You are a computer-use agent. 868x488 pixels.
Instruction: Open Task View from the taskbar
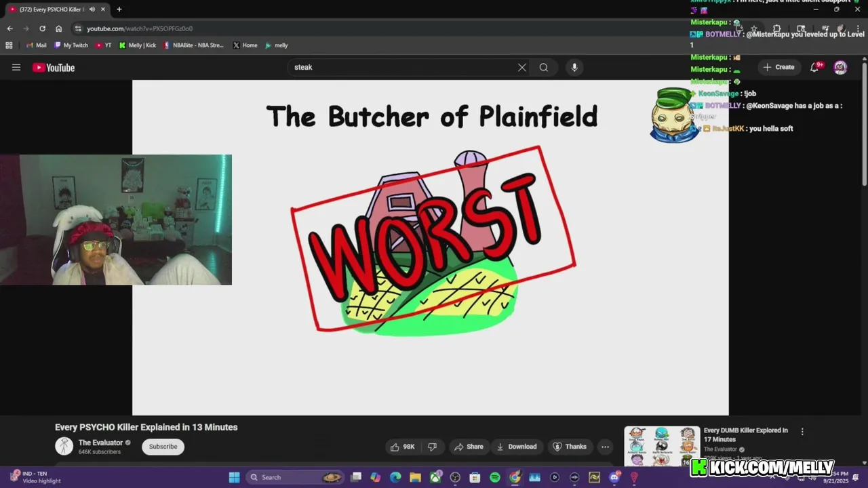356,477
